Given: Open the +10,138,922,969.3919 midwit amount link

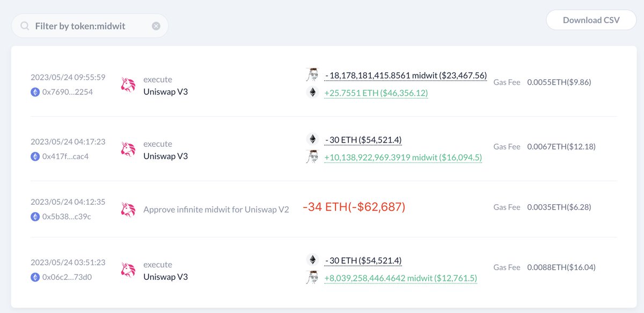Looking at the screenshot, I should tap(403, 158).
